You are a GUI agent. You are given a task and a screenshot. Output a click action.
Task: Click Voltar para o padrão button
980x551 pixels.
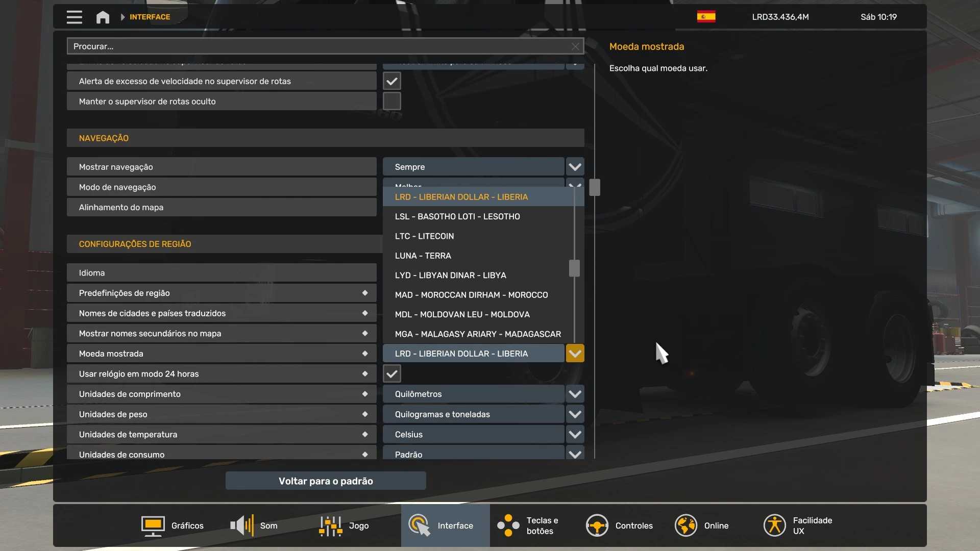[x=326, y=481]
